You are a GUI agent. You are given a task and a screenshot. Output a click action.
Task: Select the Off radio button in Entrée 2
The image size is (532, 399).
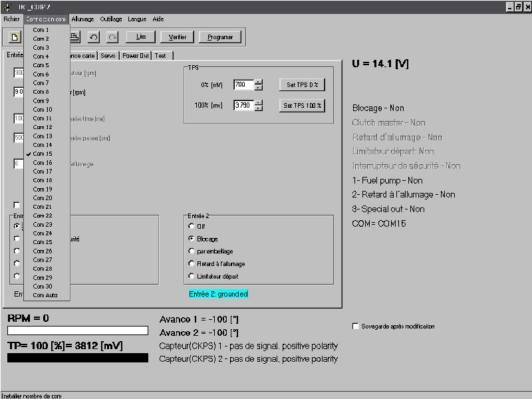(x=192, y=226)
